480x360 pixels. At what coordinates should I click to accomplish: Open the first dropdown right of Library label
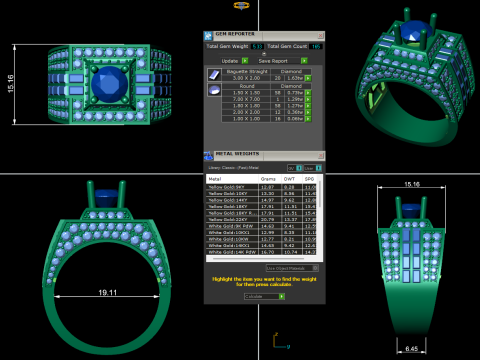tap(295, 168)
